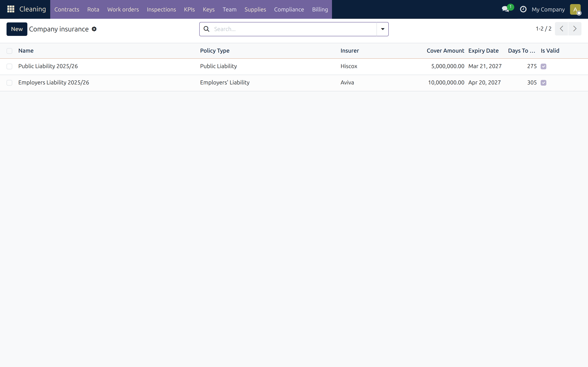Open the Compliance menu

(289, 9)
